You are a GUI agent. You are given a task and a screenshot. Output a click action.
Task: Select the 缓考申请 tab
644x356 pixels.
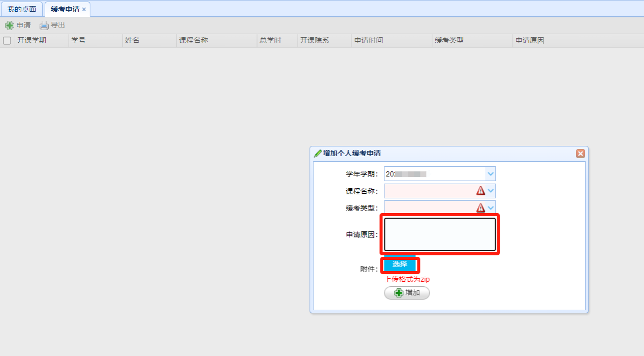(65, 10)
